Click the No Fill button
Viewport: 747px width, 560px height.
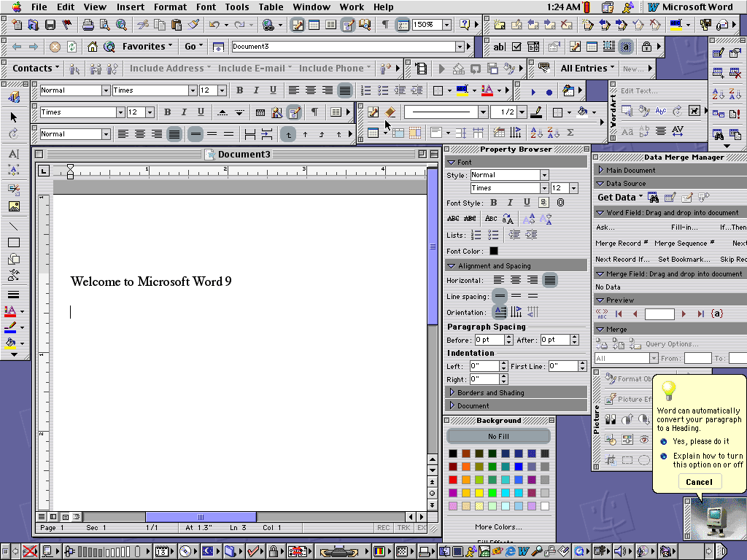click(x=498, y=436)
